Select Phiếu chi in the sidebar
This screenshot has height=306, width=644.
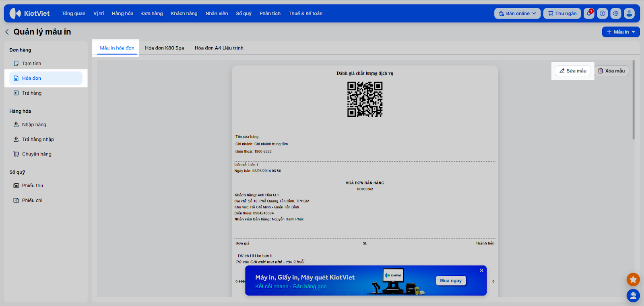[45, 200]
